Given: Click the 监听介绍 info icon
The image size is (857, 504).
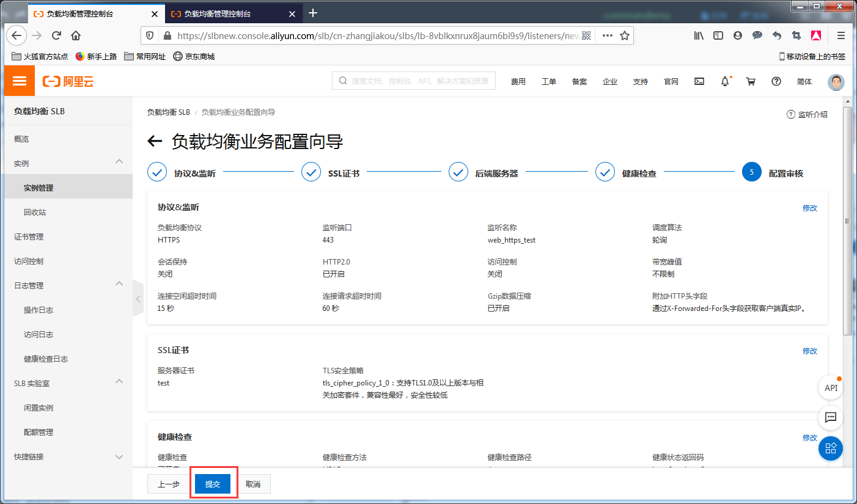Looking at the screenshot, I should (791, 114).
